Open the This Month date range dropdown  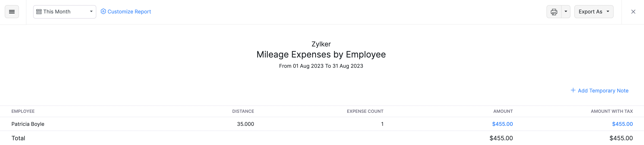[x=65, y=11]
